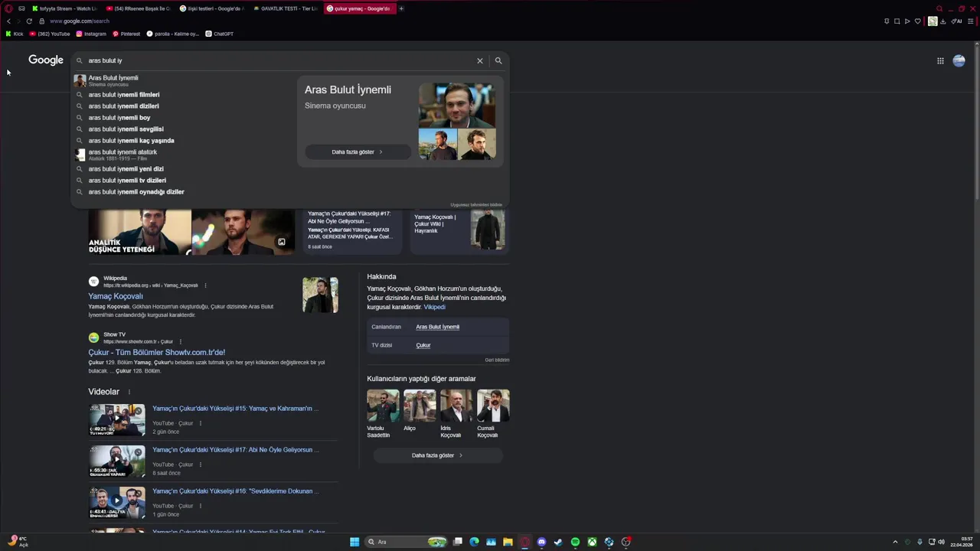Open Discord from the taskbar
This screenshot has height=551, width=980.
541,542
